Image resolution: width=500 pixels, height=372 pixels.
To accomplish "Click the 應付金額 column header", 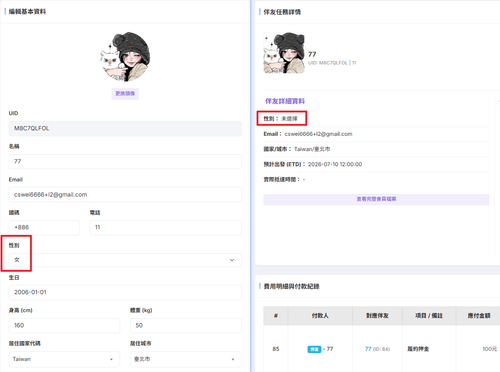I will point(479,316).
